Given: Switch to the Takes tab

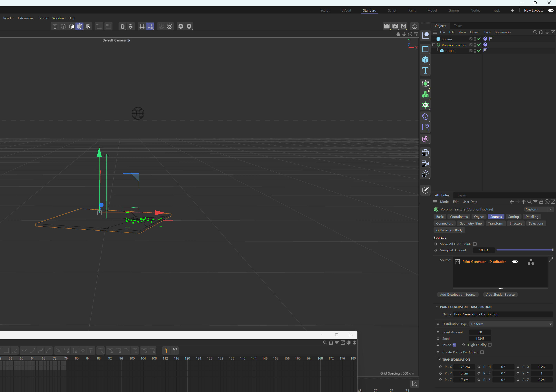Looking at the screenshot, I should coord(458,26).
